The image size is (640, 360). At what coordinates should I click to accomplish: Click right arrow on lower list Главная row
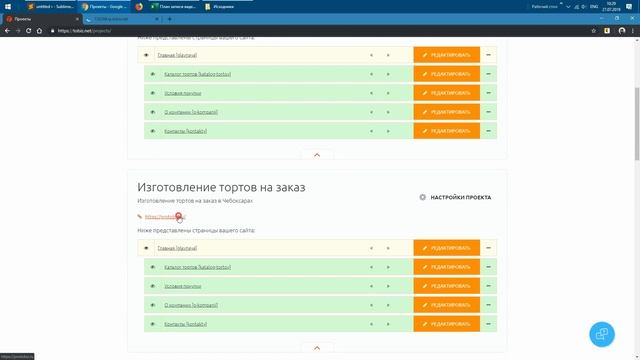(388, 248)
